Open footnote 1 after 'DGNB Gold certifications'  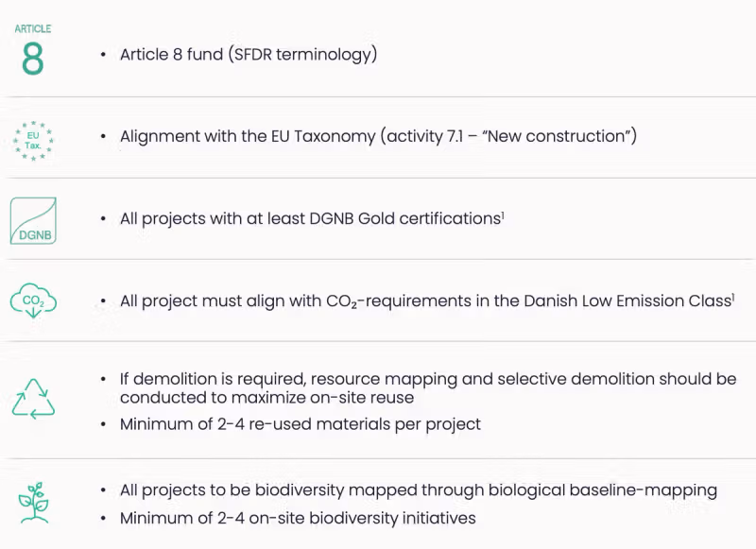tap(503, 214)
